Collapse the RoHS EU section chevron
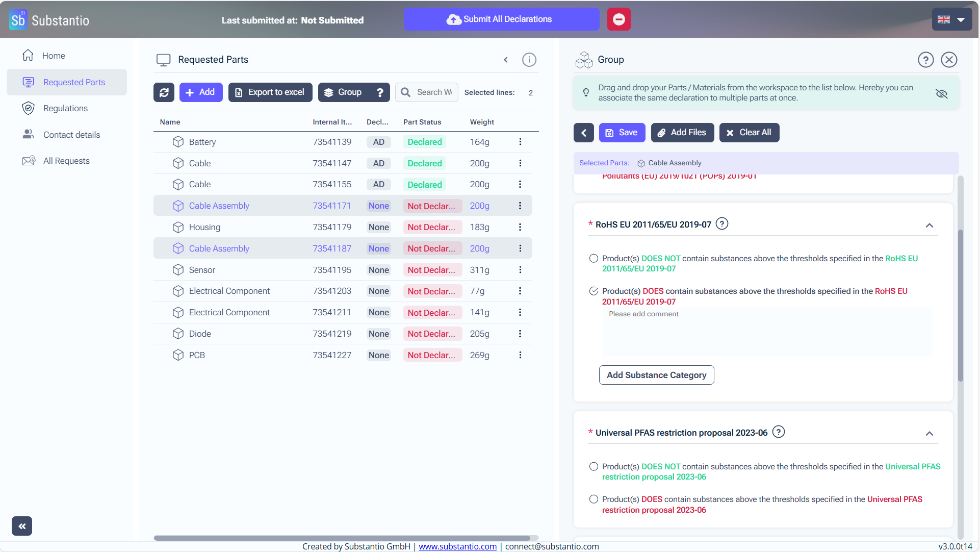 coord(929,225)
